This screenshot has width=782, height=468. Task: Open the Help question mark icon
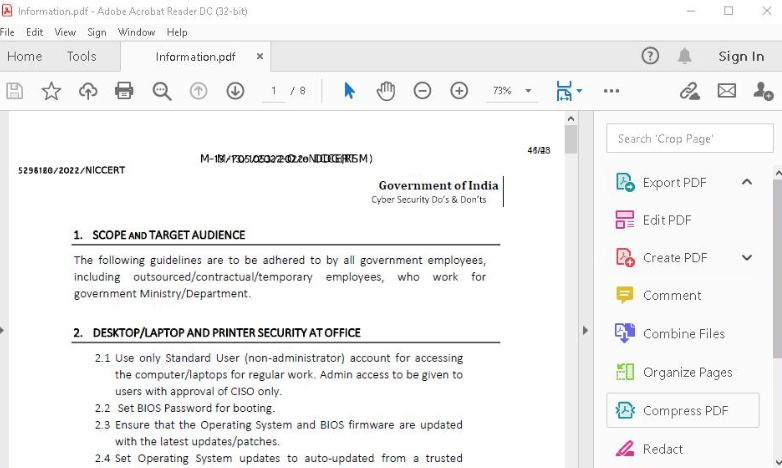tap(650, 56)
